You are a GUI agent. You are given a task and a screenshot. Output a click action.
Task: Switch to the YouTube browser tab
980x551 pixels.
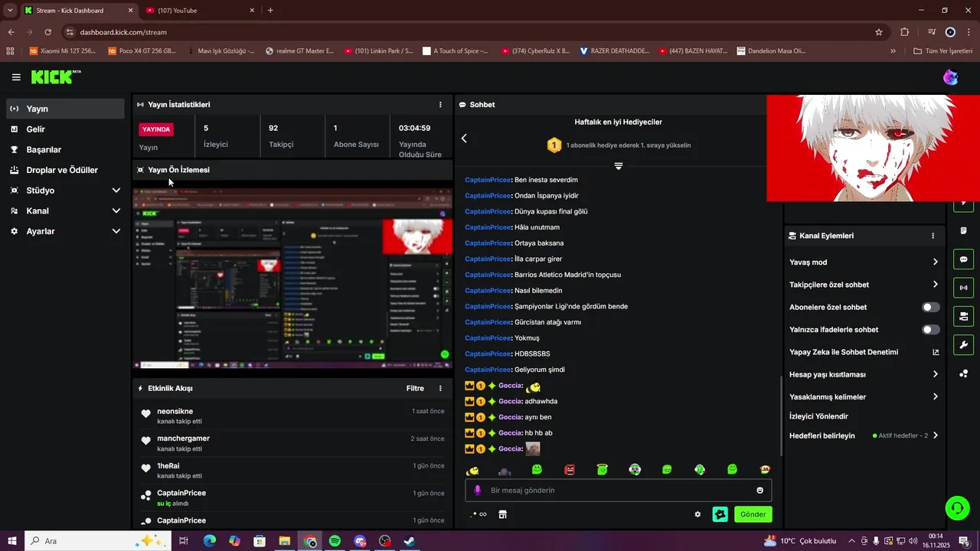coord(201,11)
